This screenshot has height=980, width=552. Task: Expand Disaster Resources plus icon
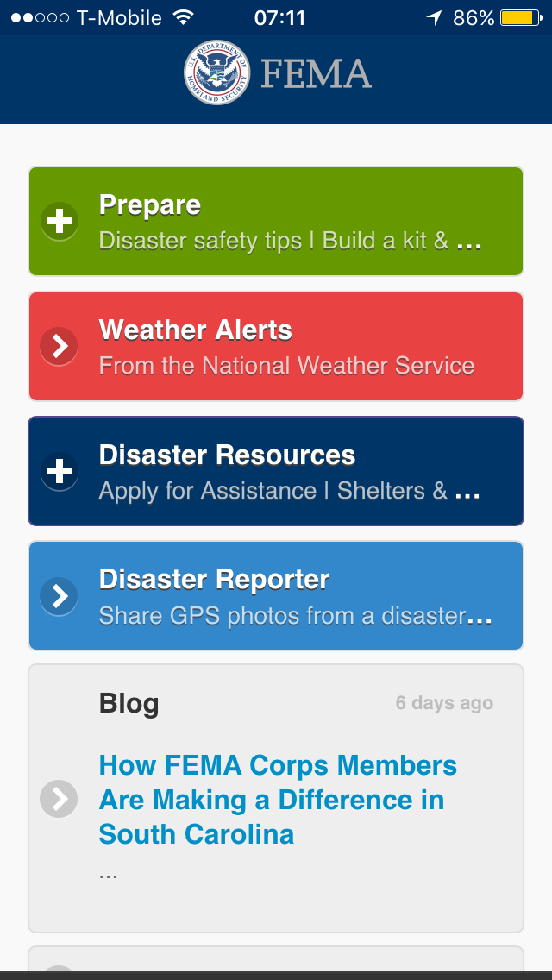[x=60, y=472]
